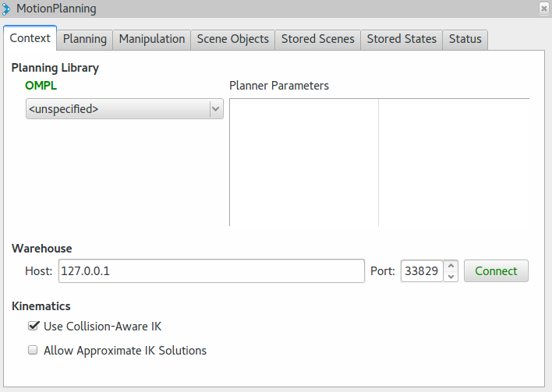Increase the Warehouse port number
552x392 pixels.
[451, 265]
